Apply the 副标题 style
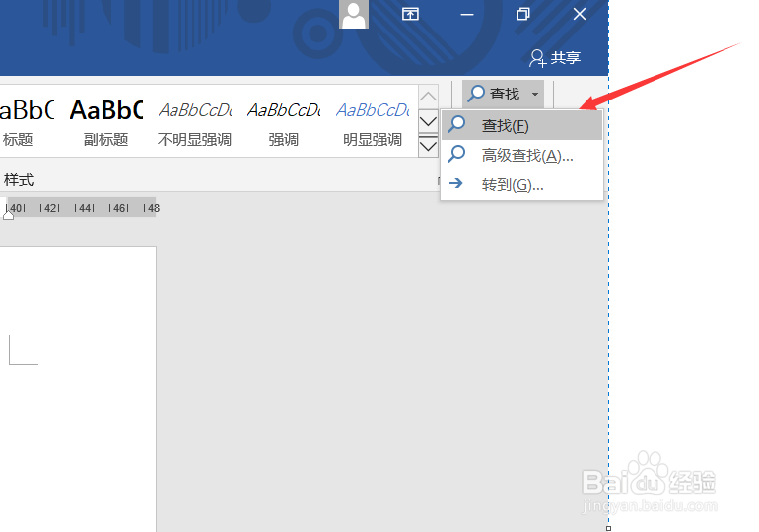The image size is (759, 532). (x=106, y=121)
